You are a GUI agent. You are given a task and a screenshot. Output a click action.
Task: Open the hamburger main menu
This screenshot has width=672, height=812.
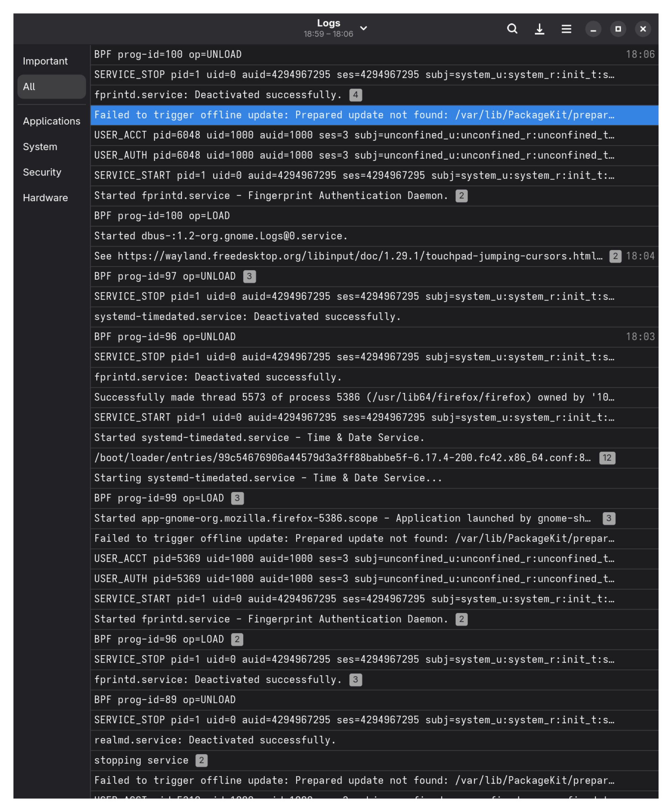pyautogui.click(x=566, y=29)
